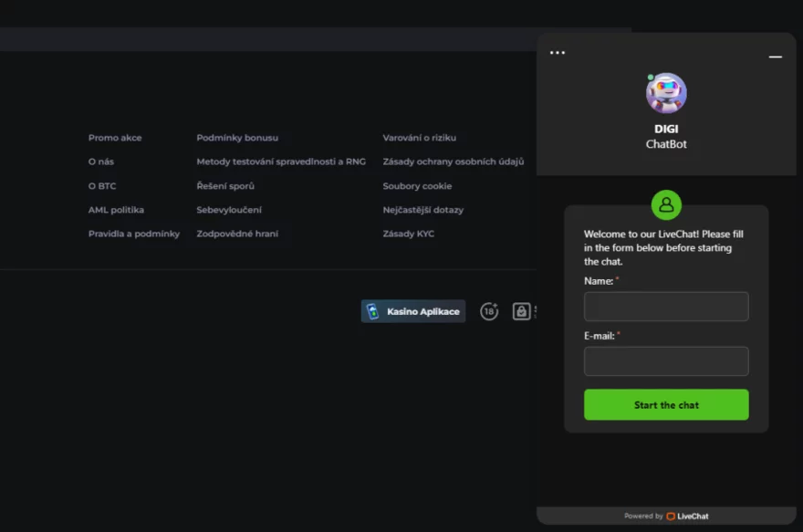This screenshot has height=532, width=803.
Task: View Podmínky bonusu page
Action: click(x=237, y=138)
